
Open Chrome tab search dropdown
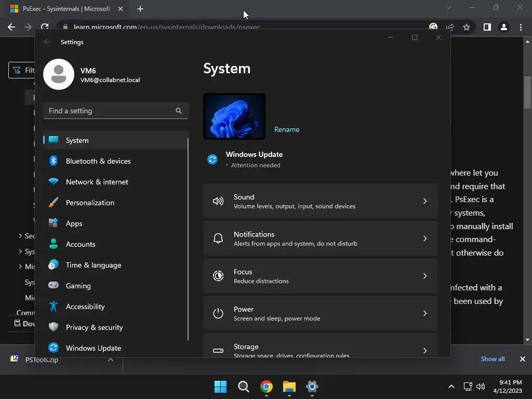click(x=448, y=7)
